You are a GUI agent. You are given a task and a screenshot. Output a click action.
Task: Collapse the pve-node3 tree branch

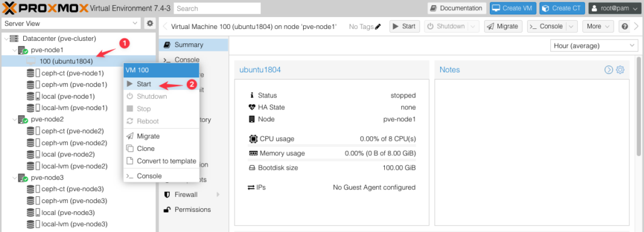point(14,178)
